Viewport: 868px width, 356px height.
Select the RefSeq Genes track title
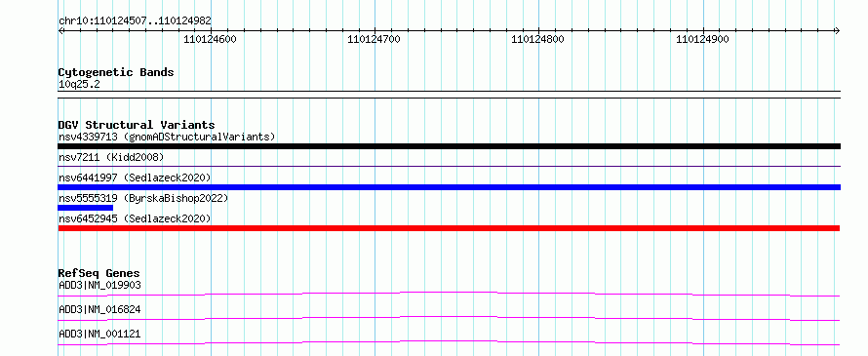[x=99, y=273]
